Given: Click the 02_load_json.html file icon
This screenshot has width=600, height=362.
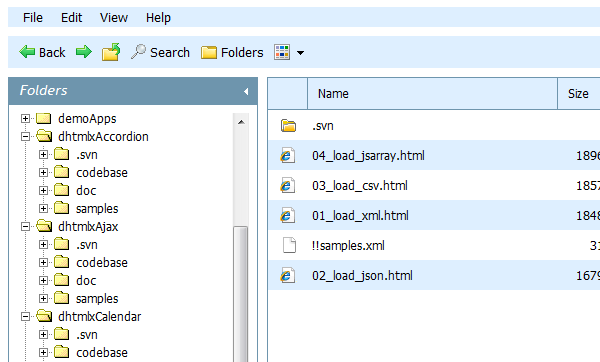Looking at the screenshot, I should (287, 275).
